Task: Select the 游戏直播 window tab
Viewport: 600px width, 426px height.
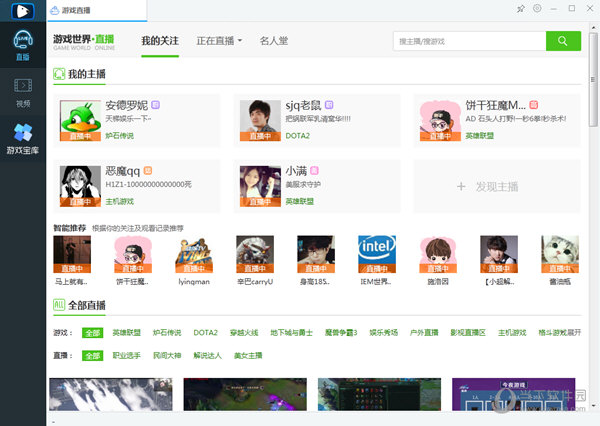Action: 97,10
